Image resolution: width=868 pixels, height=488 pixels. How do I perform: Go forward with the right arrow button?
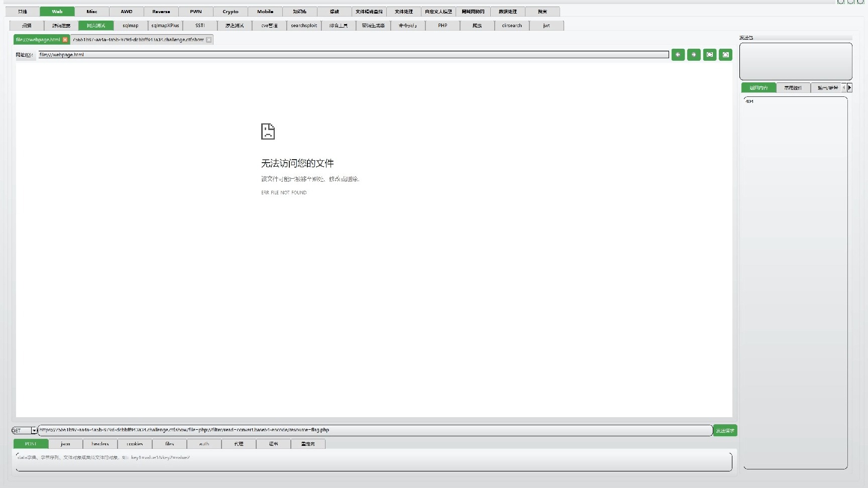(x=694, y=55)
